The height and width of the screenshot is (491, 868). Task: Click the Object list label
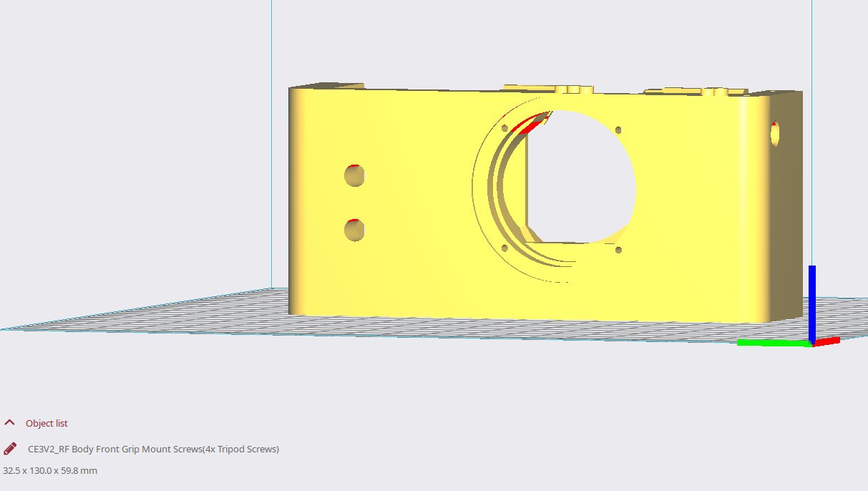tap(47, 423)
